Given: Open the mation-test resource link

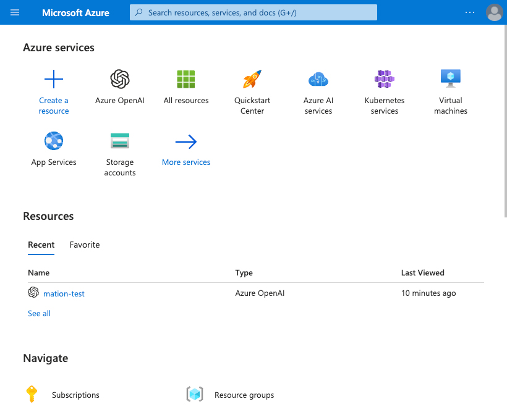Looking at the screenshot, I should point(64,293).
